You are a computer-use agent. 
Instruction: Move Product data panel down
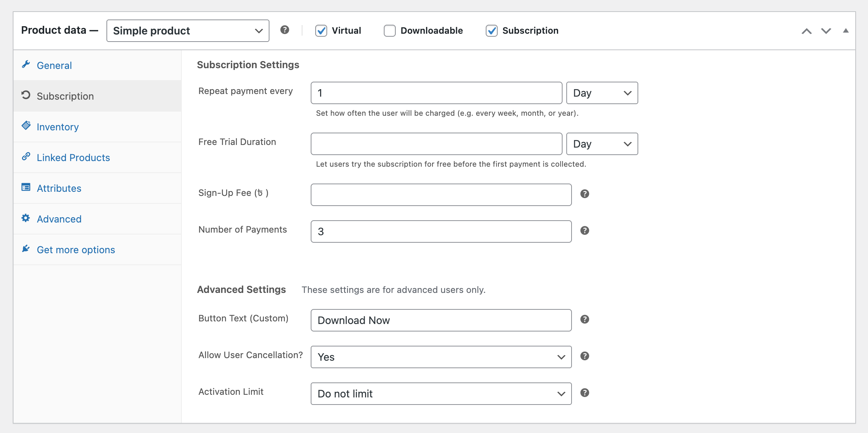pyautogui.click(x=826, y=31)
